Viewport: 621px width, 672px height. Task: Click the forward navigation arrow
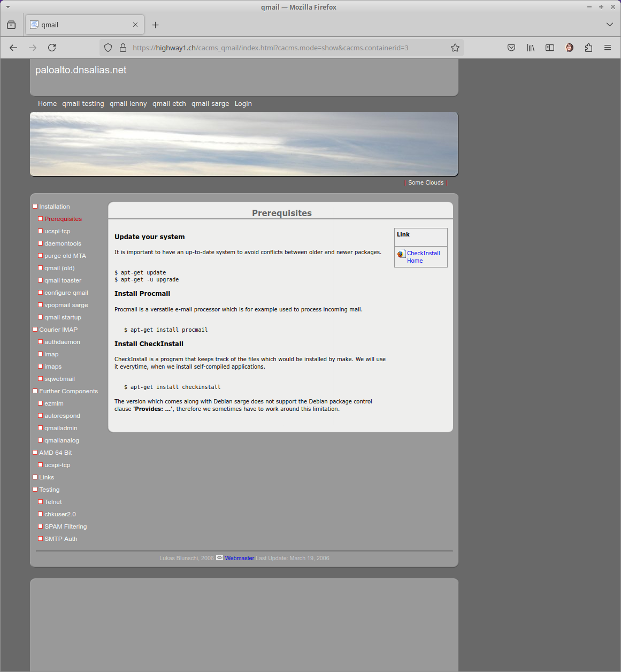pos(33,48)
